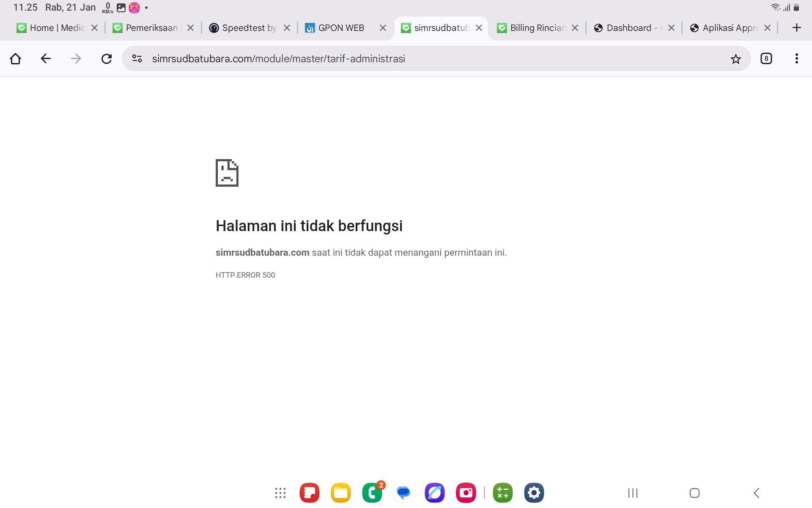Open the purple Samsung Internet browser

[435, 493]
